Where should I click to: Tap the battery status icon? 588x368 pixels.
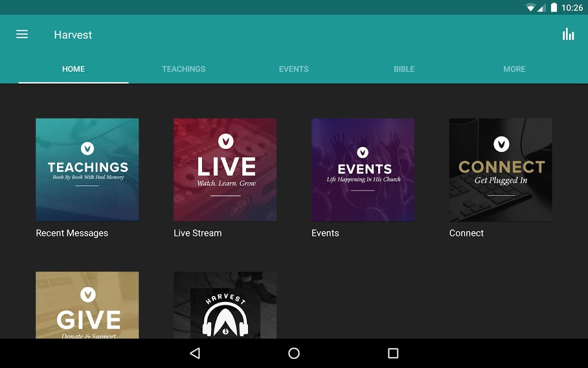(554, 7)
